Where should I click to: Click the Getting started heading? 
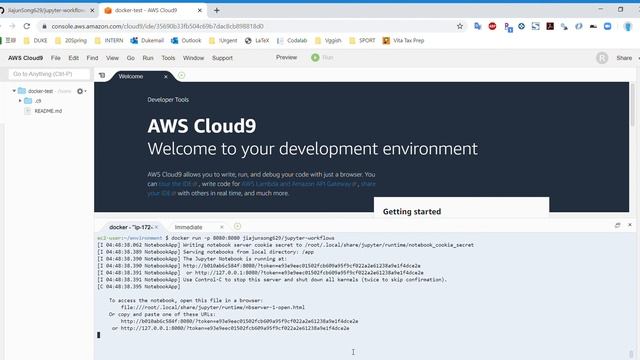(412, 211)
